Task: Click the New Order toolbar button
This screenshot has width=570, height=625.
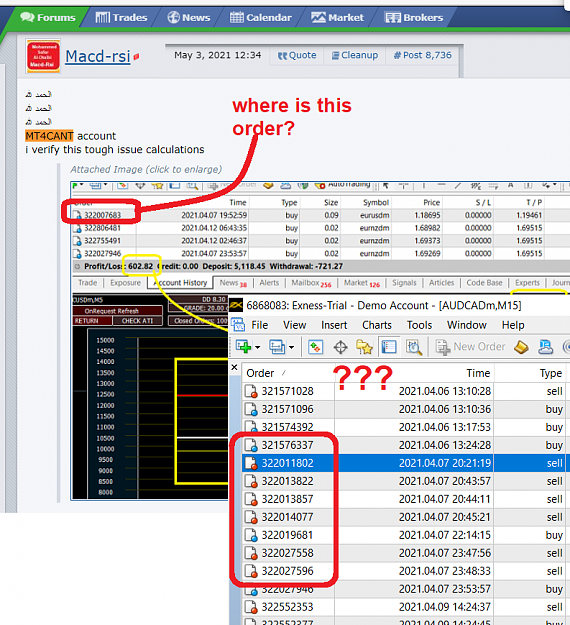Action: point(470,347)
